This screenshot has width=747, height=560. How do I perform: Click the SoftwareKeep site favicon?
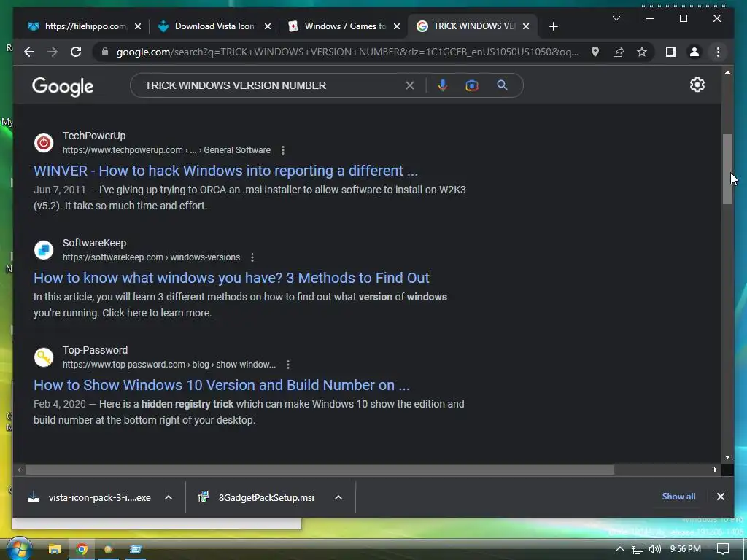coord(44,250)
